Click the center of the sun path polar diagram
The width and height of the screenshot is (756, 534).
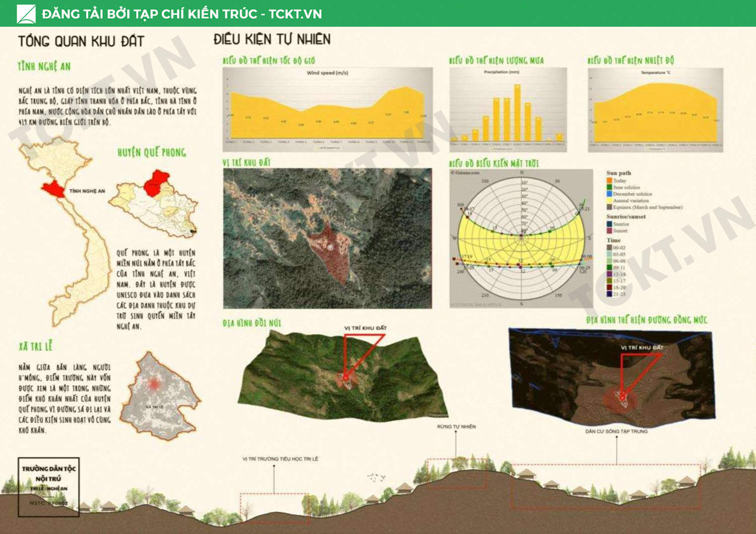point(522,235)
